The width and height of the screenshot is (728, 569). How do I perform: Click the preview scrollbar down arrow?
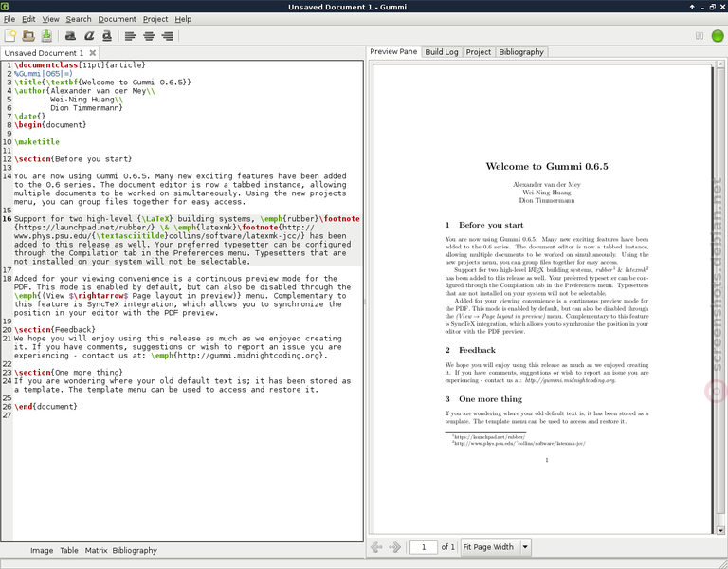point(720,530)
